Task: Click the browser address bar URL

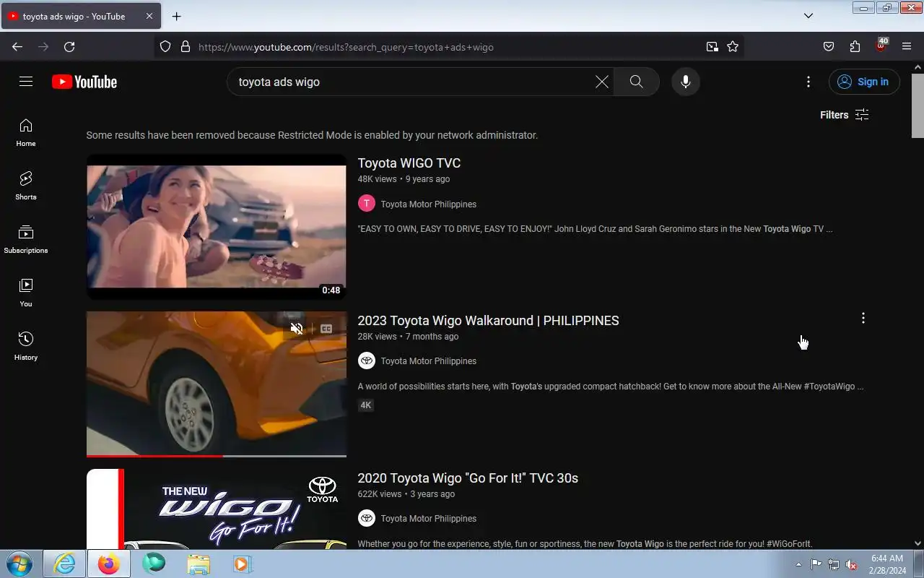Action: (x=448, y=47)
